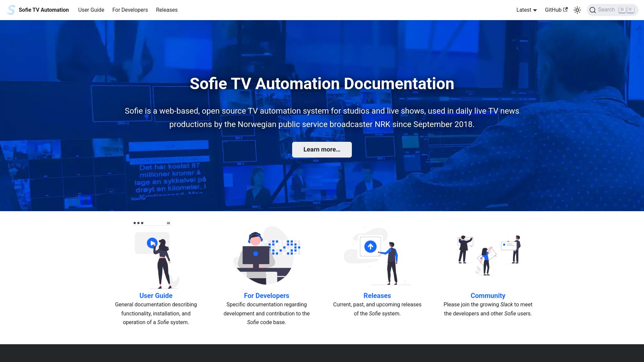Click the Sofie logo icon in navbar
Viewport: 644px width, 362px height.
[11, 10]
